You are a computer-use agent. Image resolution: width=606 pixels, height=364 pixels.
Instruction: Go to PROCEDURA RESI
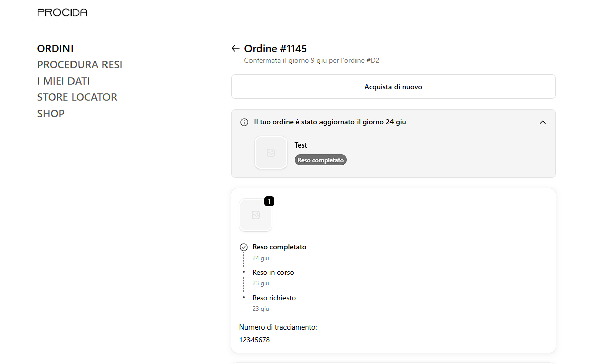click(80, 64)
